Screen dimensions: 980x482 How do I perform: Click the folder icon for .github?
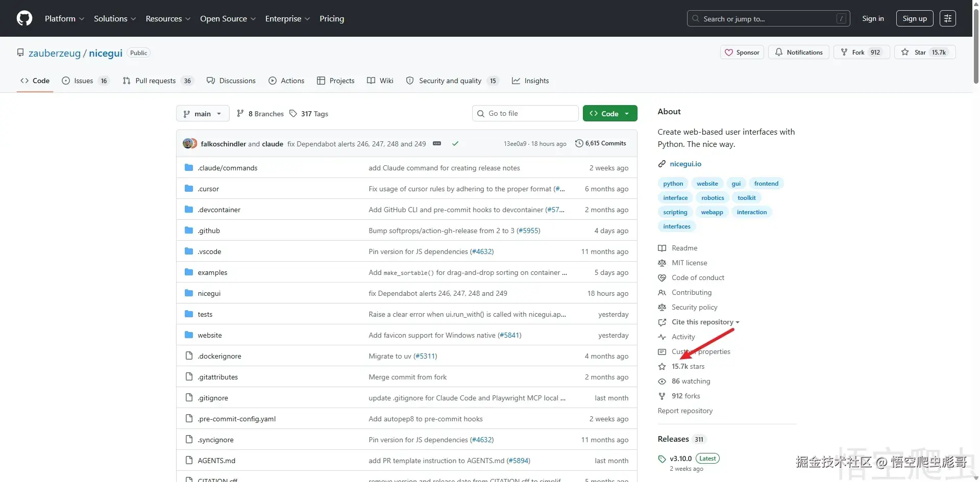189,231
